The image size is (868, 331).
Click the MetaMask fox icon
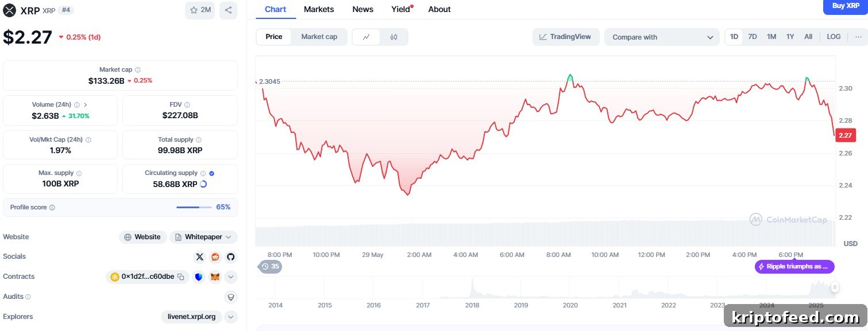[x=215, y=277]
